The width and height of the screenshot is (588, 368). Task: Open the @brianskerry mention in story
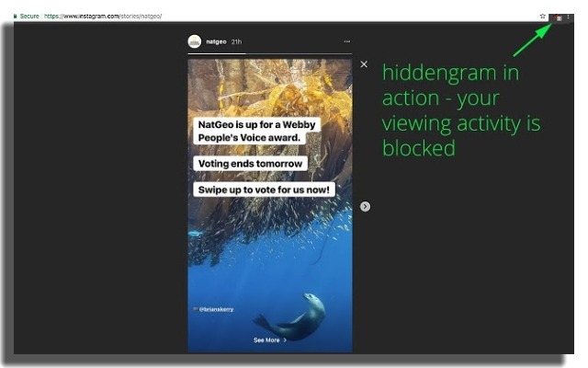coord(216,309)
